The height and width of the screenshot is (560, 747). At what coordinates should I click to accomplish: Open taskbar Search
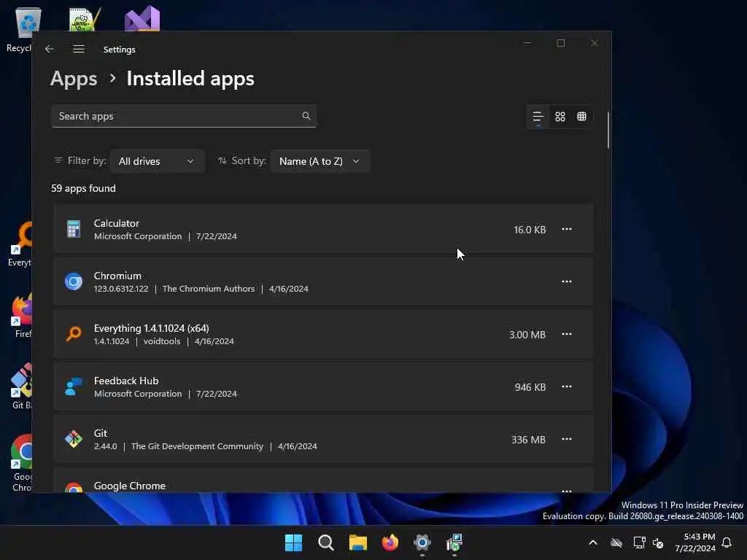(x=326, y=542)
